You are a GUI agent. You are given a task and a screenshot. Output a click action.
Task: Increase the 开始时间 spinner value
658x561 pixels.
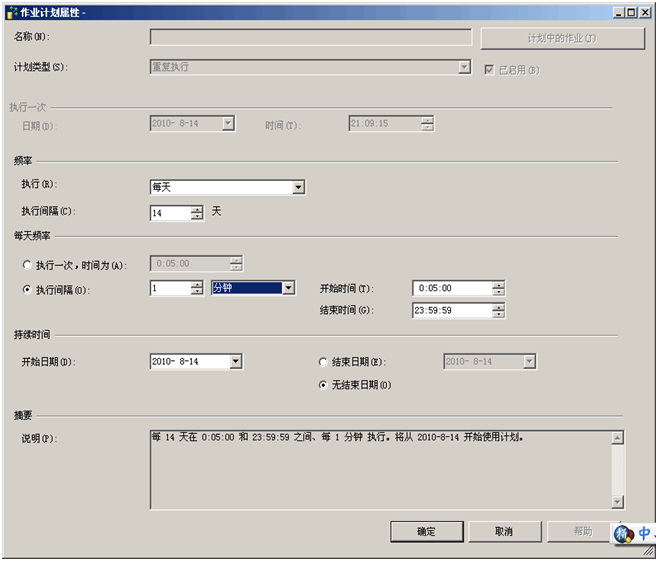coord(498,283)
